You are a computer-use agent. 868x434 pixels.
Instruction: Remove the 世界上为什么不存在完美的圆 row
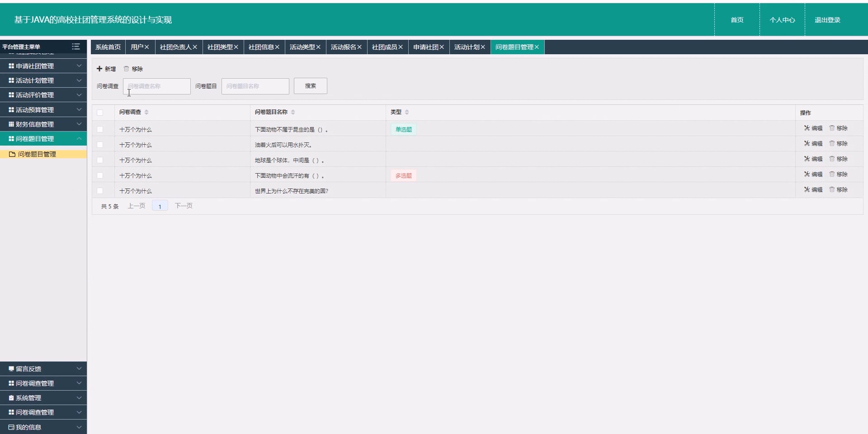click(838, 190)
